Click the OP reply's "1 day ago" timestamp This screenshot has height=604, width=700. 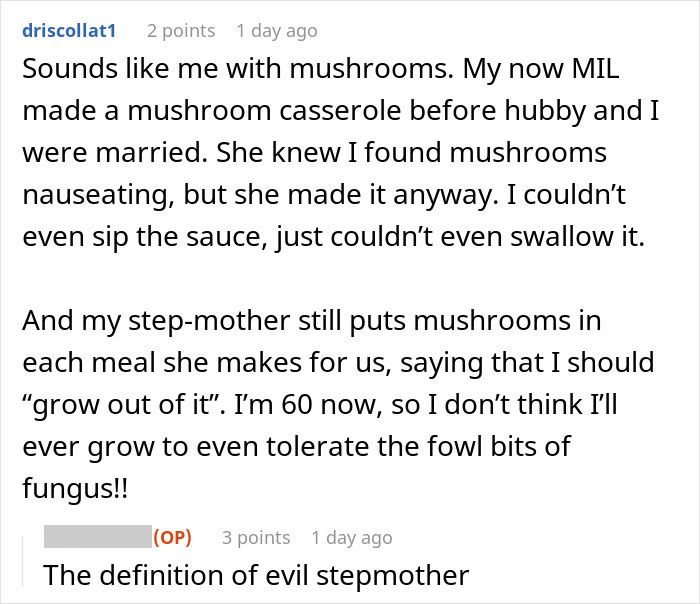(352, 538)
